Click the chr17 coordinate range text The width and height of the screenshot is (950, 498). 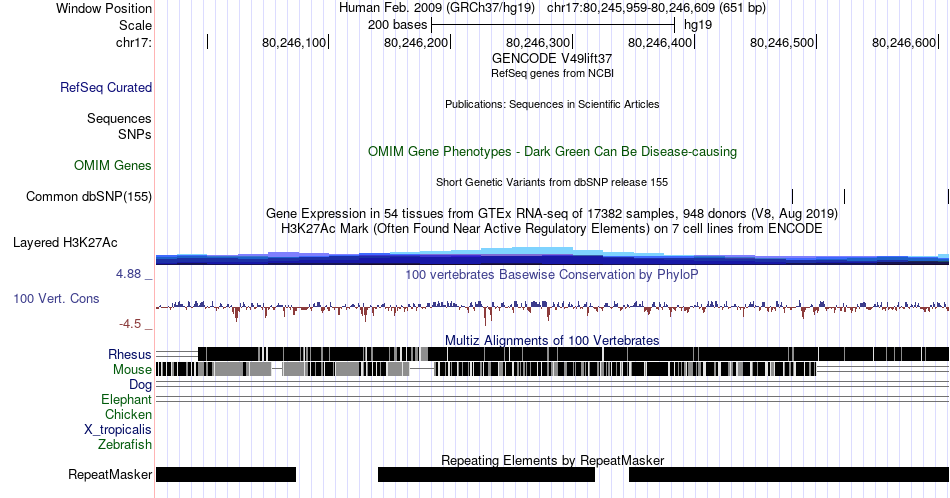[656, 8]
